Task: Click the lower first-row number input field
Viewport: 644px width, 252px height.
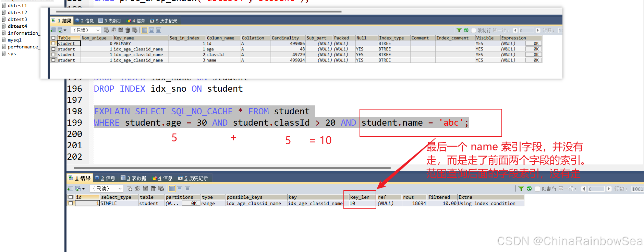Action: coord(596,189)
